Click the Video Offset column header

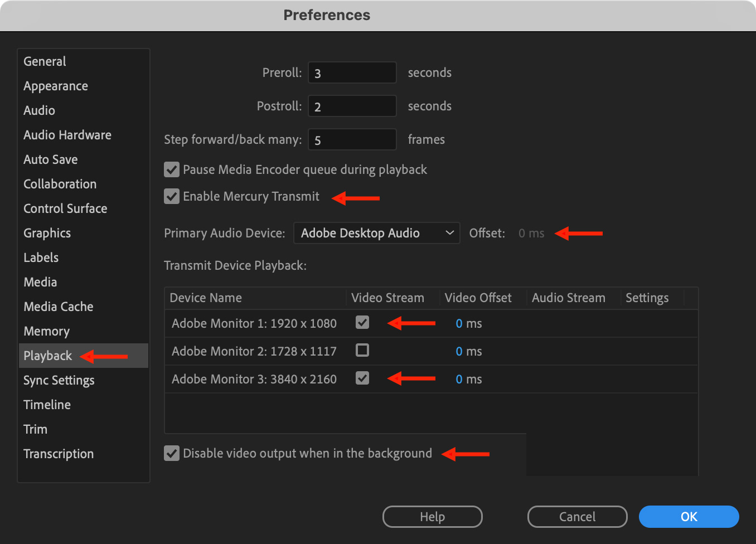[x=483, y=298]
